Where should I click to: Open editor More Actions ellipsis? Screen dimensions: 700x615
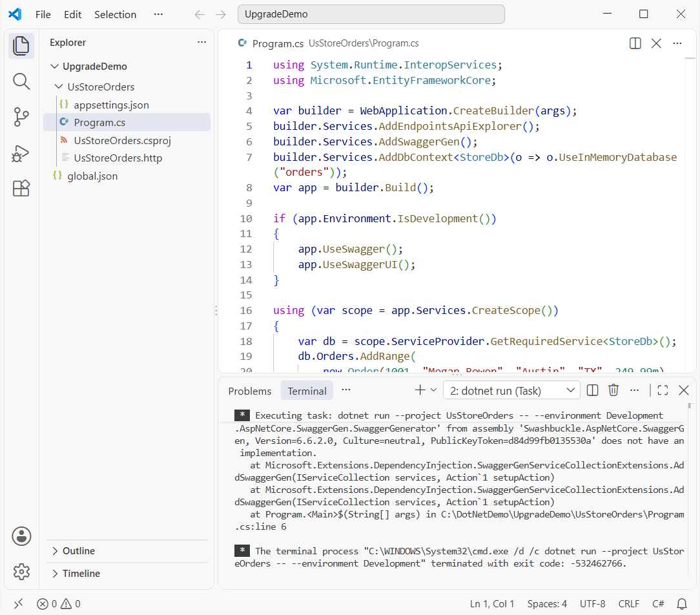point(677,43)
